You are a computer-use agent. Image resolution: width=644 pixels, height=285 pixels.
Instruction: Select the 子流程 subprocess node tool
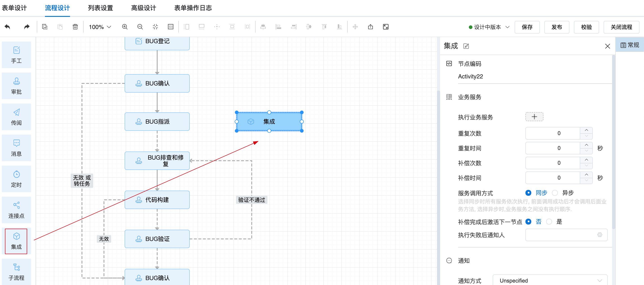tap(16, 272)
